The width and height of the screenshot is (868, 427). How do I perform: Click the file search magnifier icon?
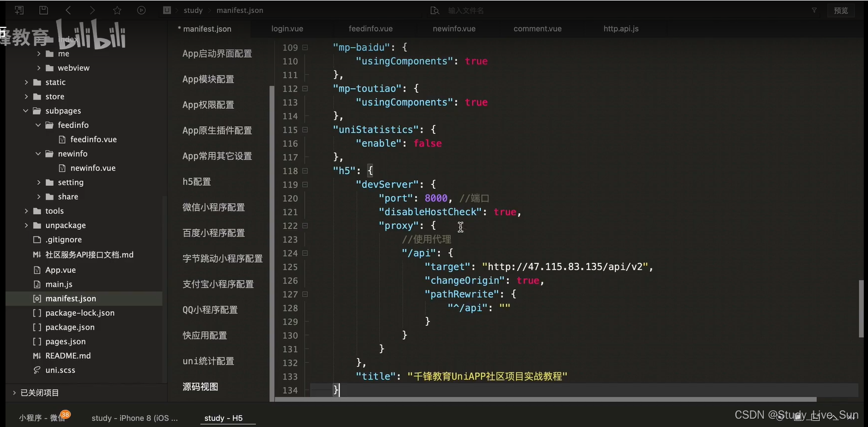click(435, 11)
